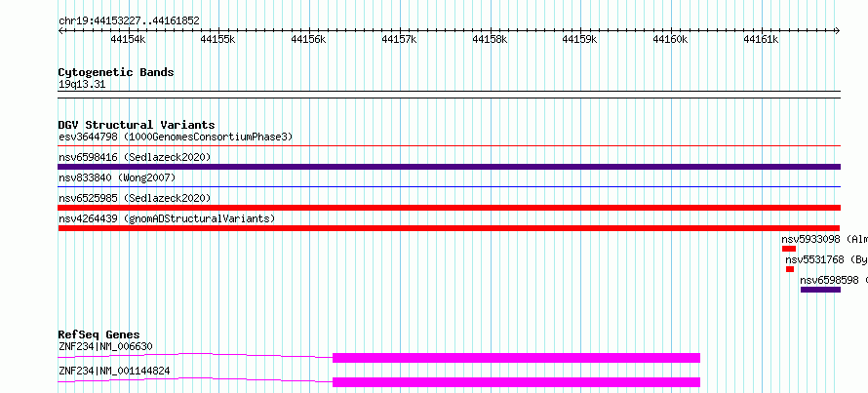Select the thin blue nsv833840 variant line

click(449, 187)
